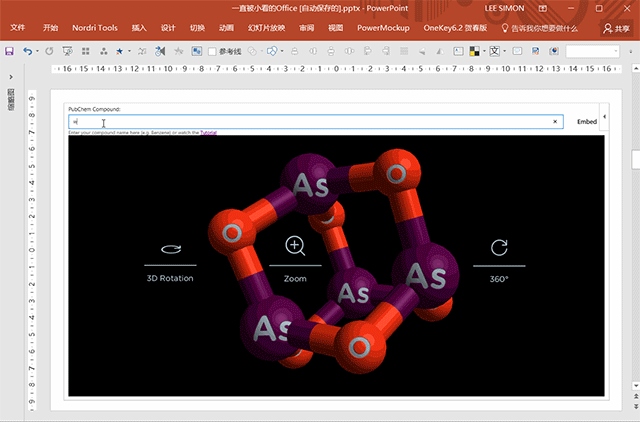Toggle the 参考线 guides checkbox
The height and width of the screenshot is (422, 640).
[212, 51]
